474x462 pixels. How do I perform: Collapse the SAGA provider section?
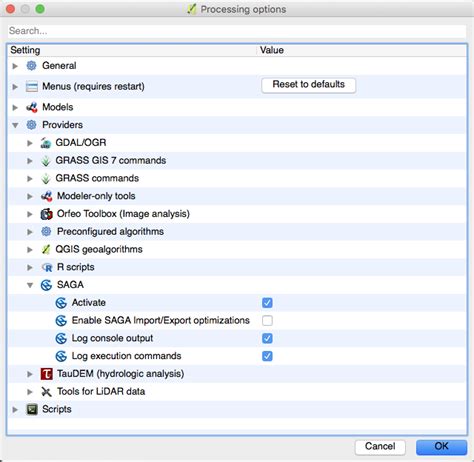point(30,285)
